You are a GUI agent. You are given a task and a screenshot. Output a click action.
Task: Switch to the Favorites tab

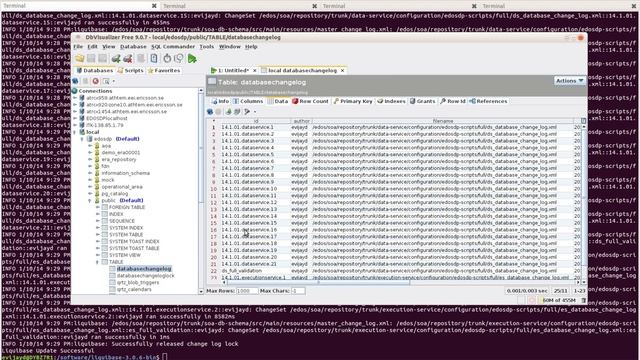(x=164, y=71)
